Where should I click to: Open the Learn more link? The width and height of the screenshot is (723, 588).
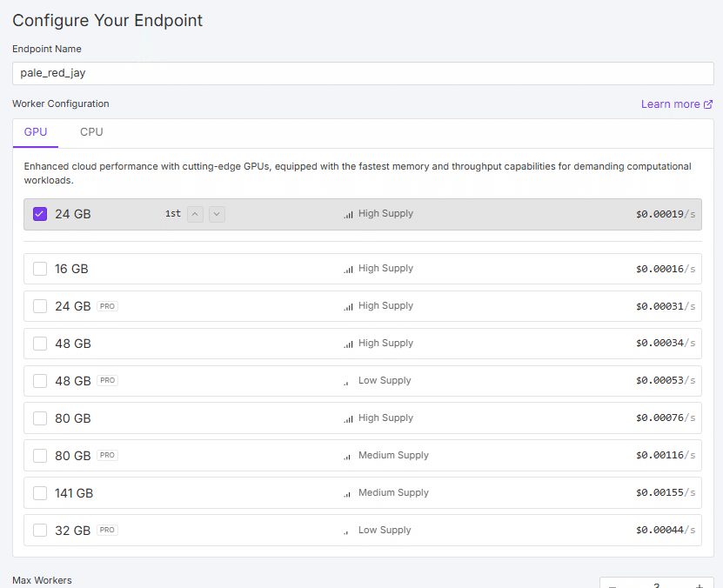coord(670,104)
